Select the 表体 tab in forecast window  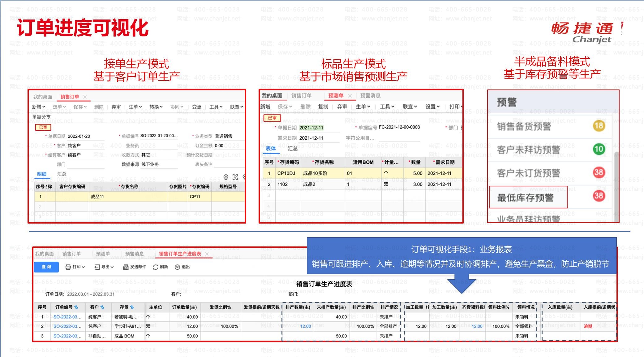271,149
